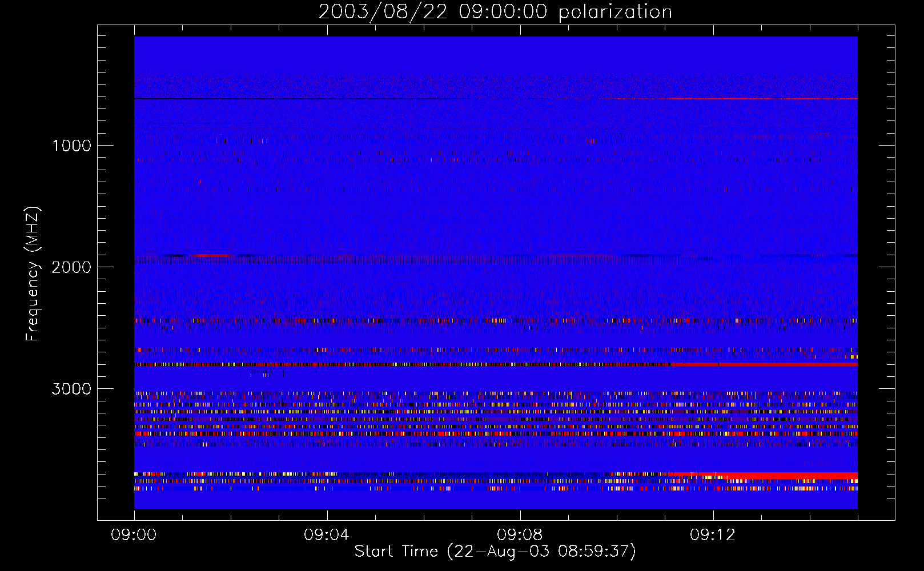The width and height of the screenshot is (924, 571).
Task: Click the plot title '2003/08/22 09:00:00 polarization'
Action: 495,12
